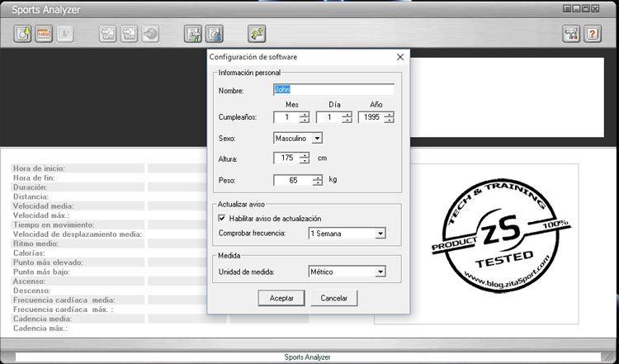The image size is (619, 364).
Task: Close the Configuración de software dialog
Action: point(400,57)
